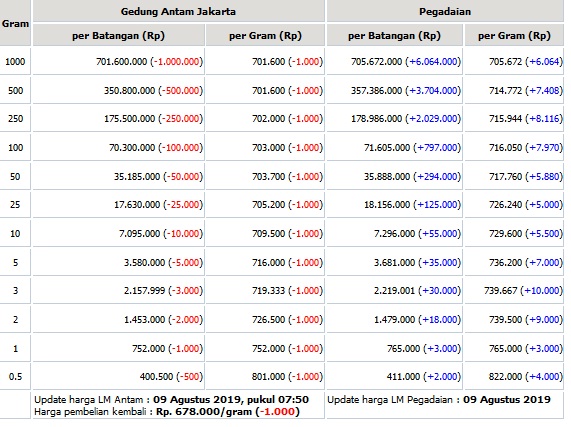Click the Update harga LM Antam note
571x427 pixels.
click(x=172, y=400)
